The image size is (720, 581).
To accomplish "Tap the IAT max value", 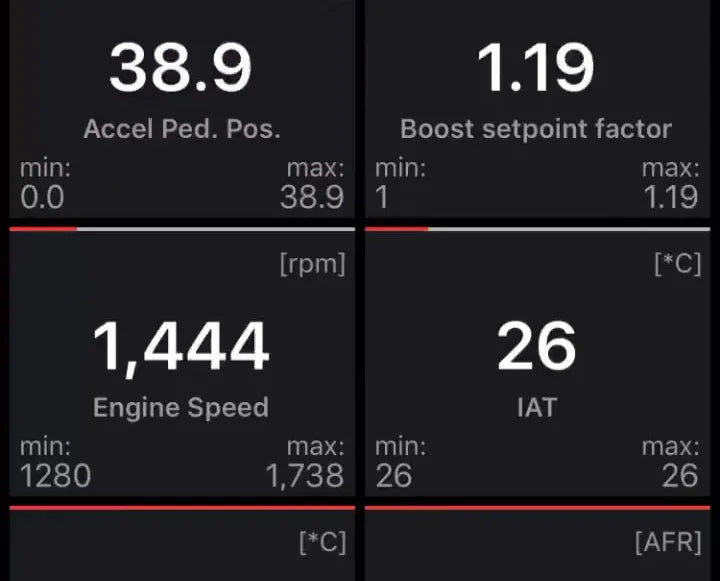I will click(680, 475).
